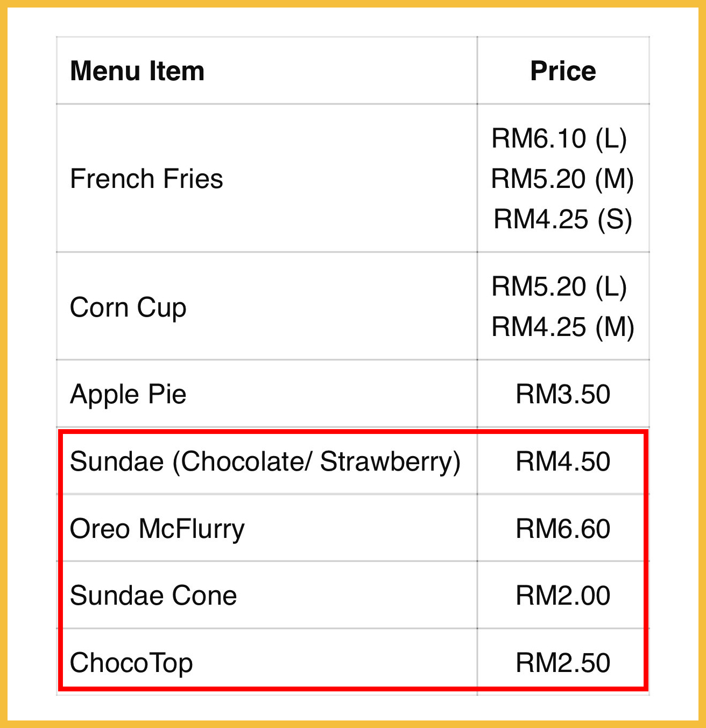Click the Oreo McFlurry item name
Viewport: 706px width, 728px height.
pos(157,529)
